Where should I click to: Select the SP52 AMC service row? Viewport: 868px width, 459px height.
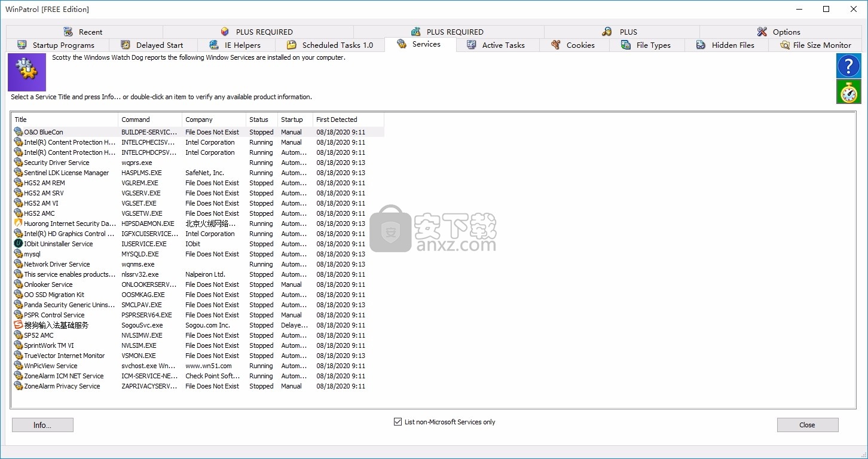[x=198, y=335]
